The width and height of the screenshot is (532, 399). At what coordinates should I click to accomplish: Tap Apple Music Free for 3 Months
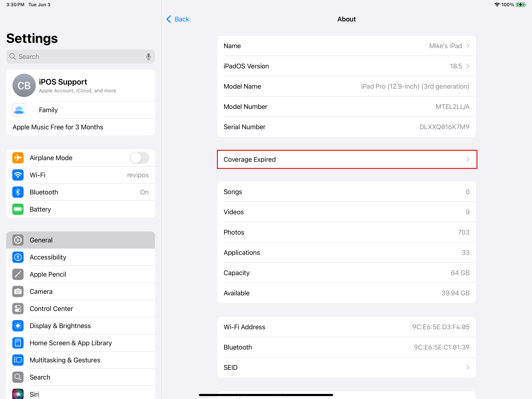click(81, 127)
